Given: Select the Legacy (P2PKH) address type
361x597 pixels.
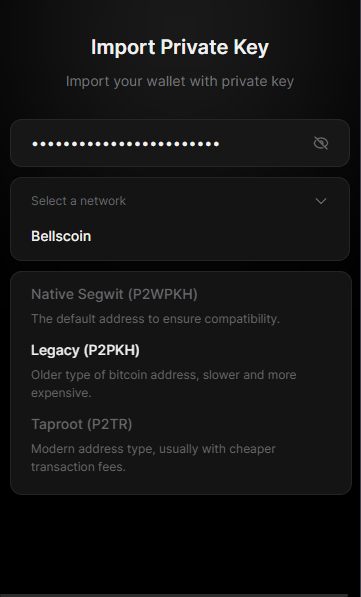Looking at the screenshot, I should click(x=85, y=350).
